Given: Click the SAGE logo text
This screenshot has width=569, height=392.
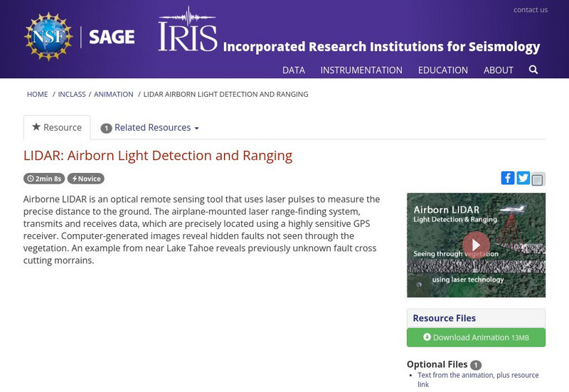Looking at the screenshot, I should tap(112, 37).
